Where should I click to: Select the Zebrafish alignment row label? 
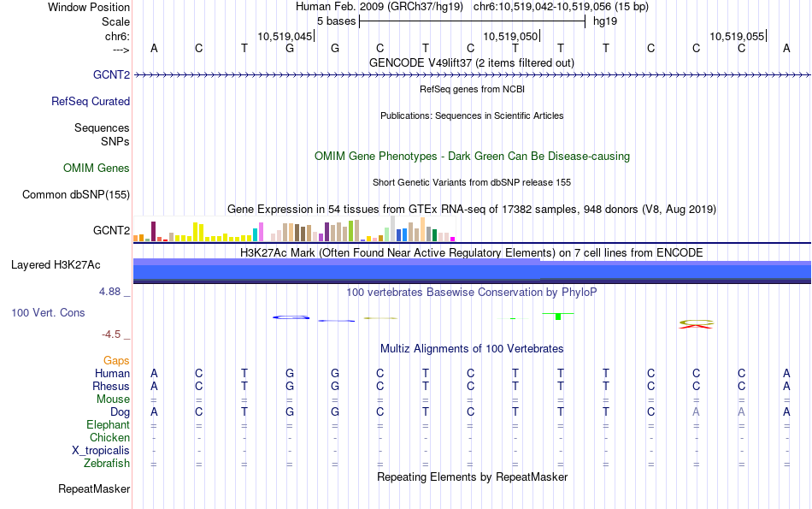click(107, 463)
